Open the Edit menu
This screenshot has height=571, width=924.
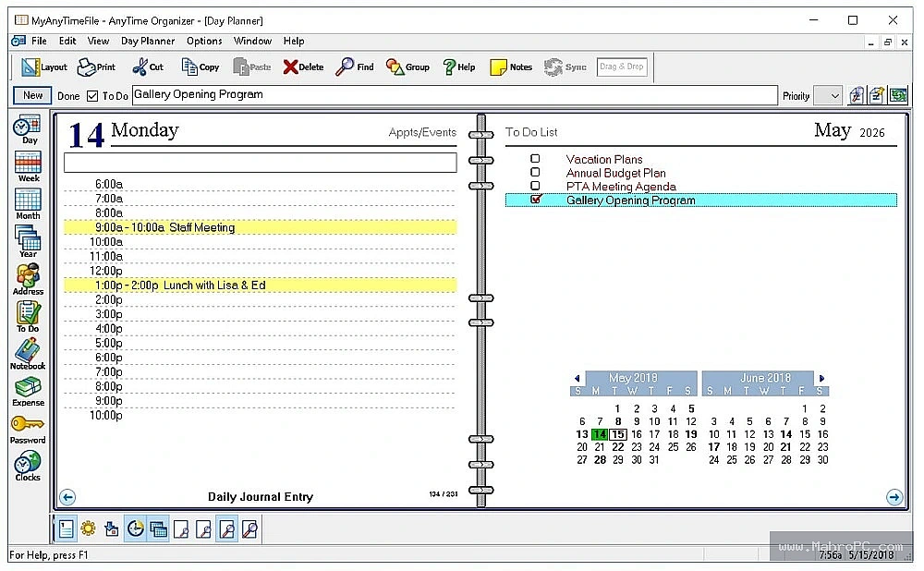(x=67, y=42)
